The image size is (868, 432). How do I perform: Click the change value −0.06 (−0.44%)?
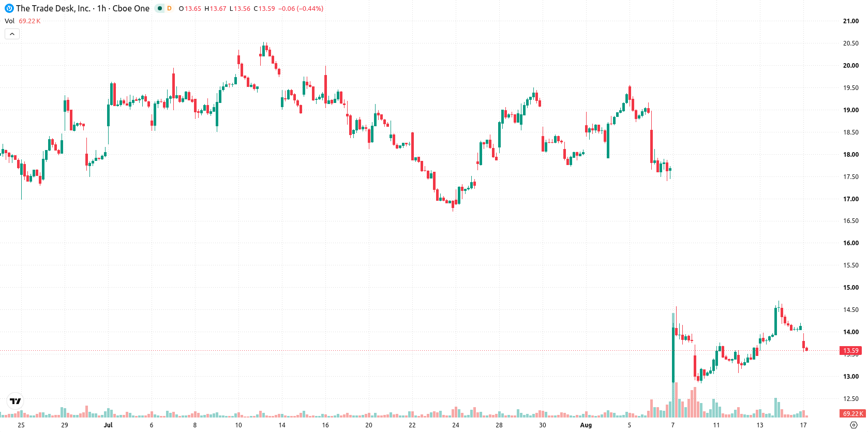pos(301,9)
